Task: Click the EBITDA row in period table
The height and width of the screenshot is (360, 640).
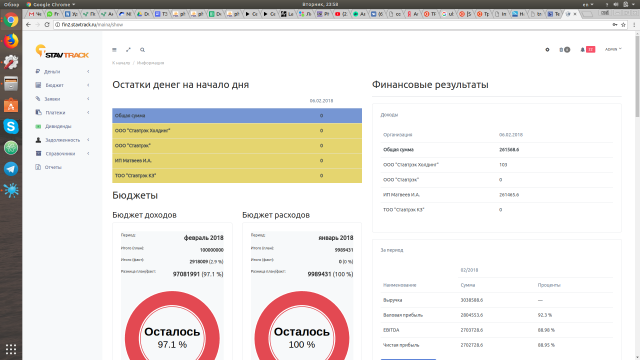Action: pos(497,330)
